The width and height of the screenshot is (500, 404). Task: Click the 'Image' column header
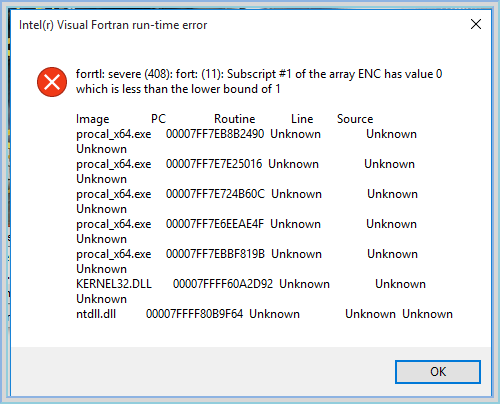pyautogui.click(x=93, y=119)
